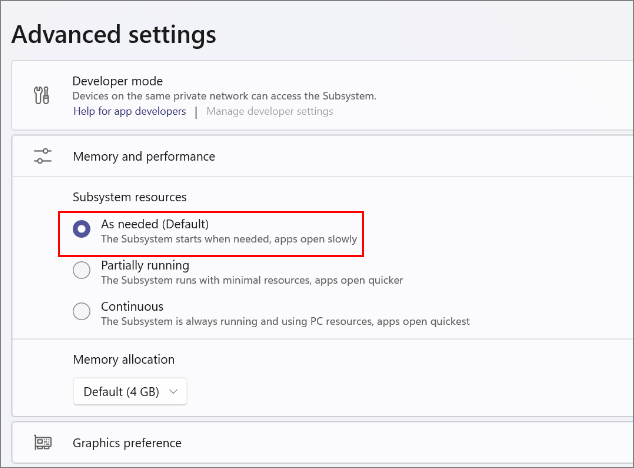This screenshot has height=468, width=634.
Task: Click the Advanced settings page title
Action: coord(114,34)
